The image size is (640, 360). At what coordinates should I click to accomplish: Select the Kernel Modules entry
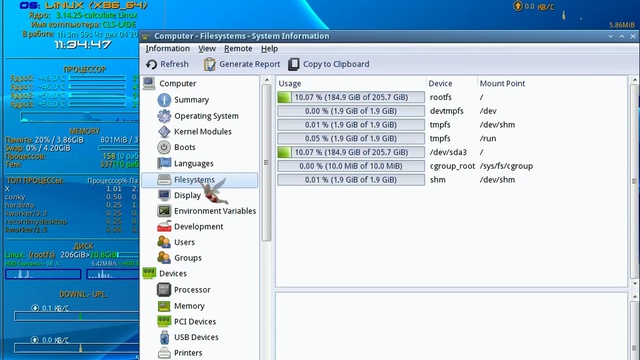(x=203, y=131)
